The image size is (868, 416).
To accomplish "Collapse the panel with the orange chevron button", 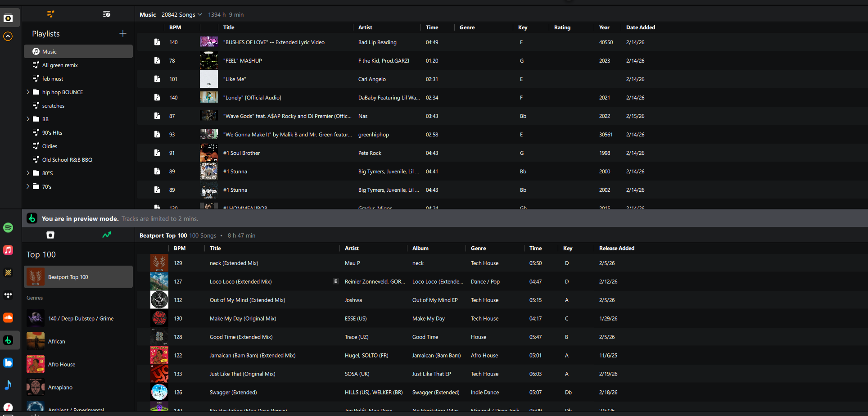I will point(8,36).
